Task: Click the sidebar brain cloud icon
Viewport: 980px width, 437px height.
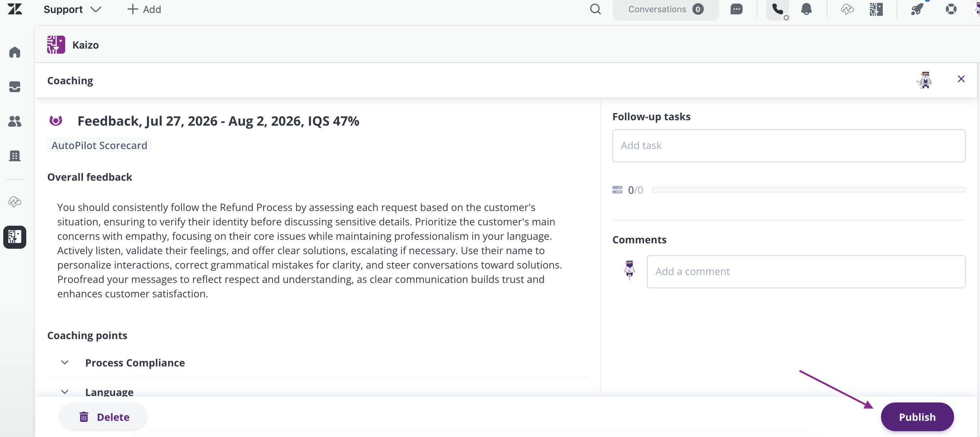Action: tap(15, 202)
